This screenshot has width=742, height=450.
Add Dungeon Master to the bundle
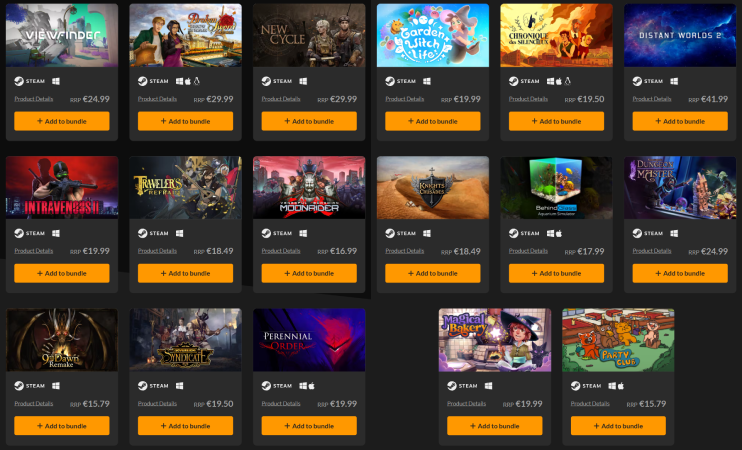tap(680, 274)
